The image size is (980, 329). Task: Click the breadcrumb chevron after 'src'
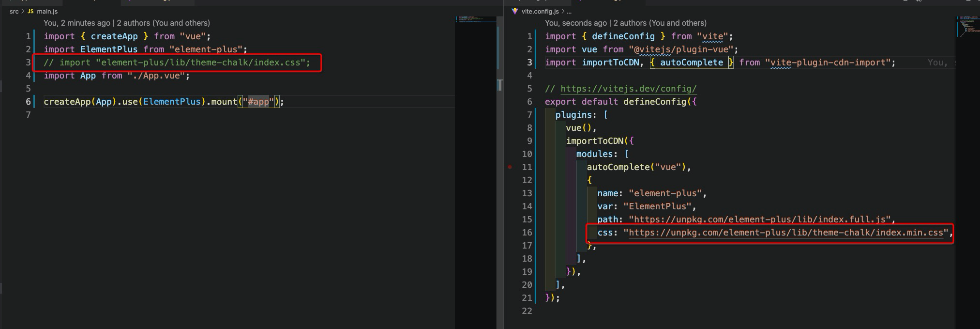click(x=23, y=11)
